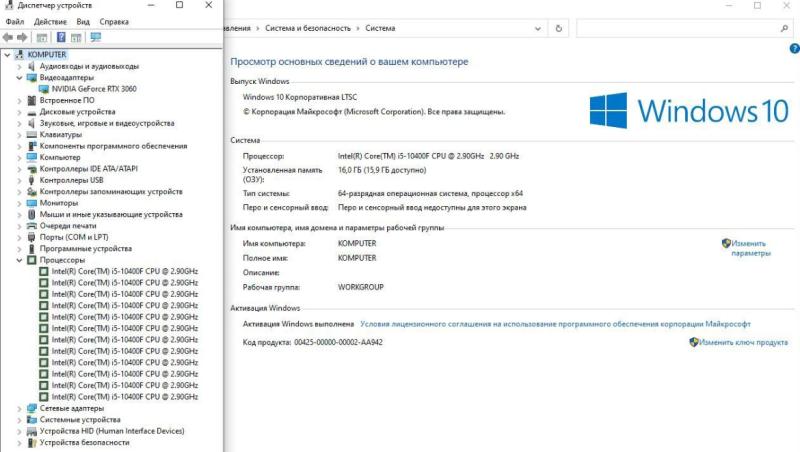Click the Аудиовходы speaker icon
Viewport: 800px width, 452px height.
pos(32,66)
